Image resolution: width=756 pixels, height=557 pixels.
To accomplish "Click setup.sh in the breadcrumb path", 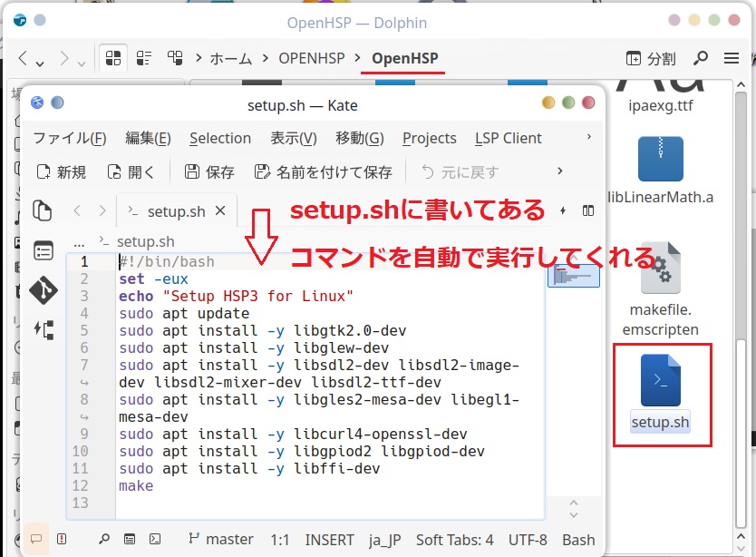I will click(146, 241).
